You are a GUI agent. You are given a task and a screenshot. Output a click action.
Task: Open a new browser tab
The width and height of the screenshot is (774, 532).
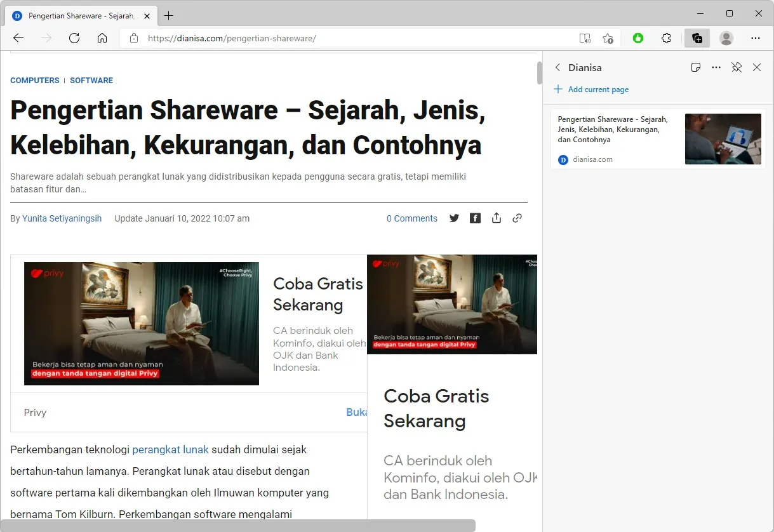coord(169,16)
